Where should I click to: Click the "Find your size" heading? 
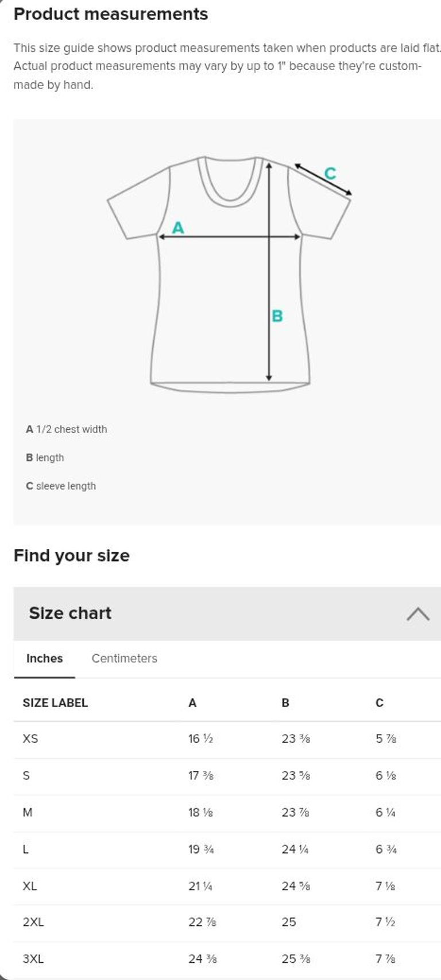pyautogui.click(x=72, y=556)
